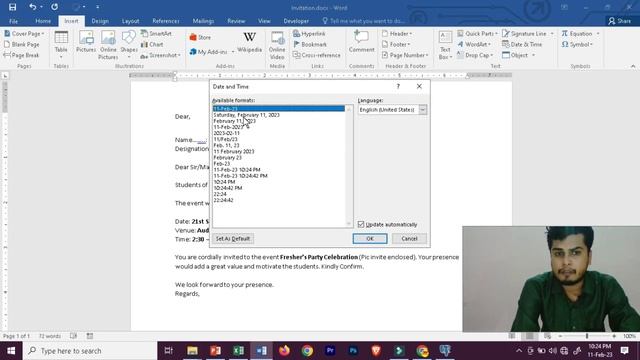The height and width of the screenshot is (360, 640).
Task: Select the '10:24:42 PM' time format
Action: [x=228, y=188]
